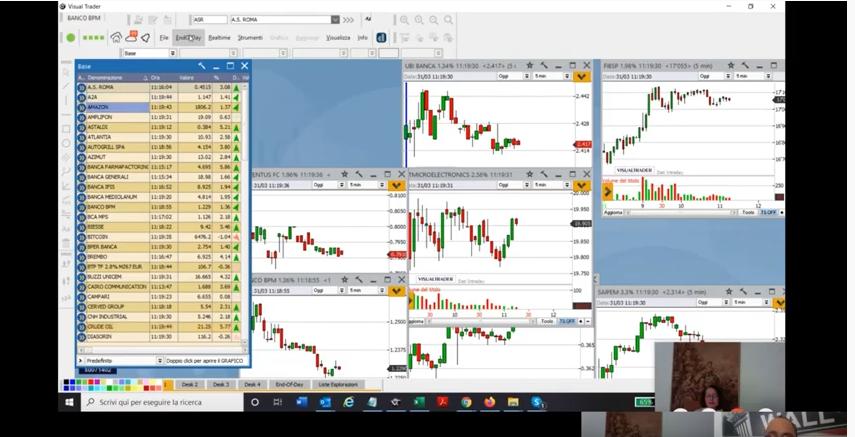
Task: Open the Base list dropdown in toolbar
Action: click(x=173, y=53)
